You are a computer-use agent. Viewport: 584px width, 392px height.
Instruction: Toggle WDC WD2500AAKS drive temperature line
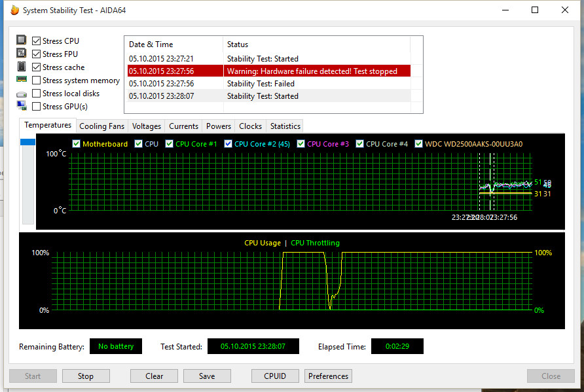(418, 144)
